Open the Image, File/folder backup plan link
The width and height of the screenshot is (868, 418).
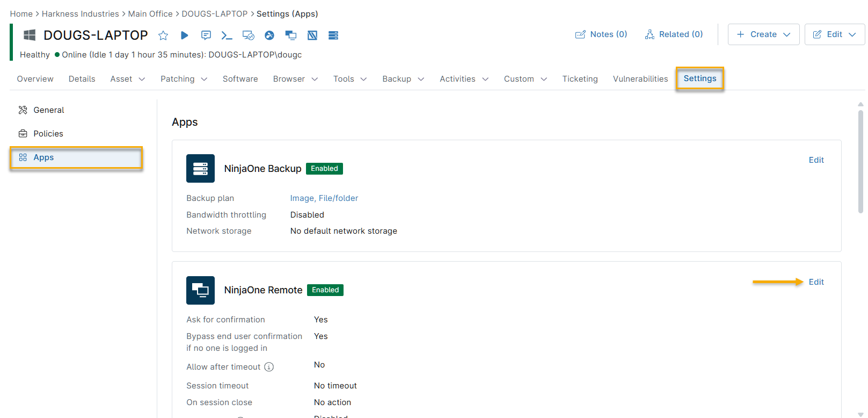324,198
